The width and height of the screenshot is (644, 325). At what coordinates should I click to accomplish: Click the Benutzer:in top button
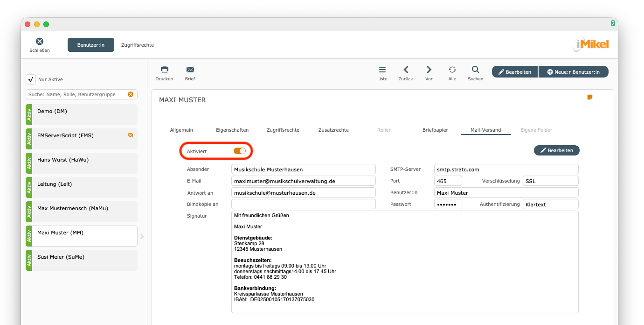(x=91, y=45)
